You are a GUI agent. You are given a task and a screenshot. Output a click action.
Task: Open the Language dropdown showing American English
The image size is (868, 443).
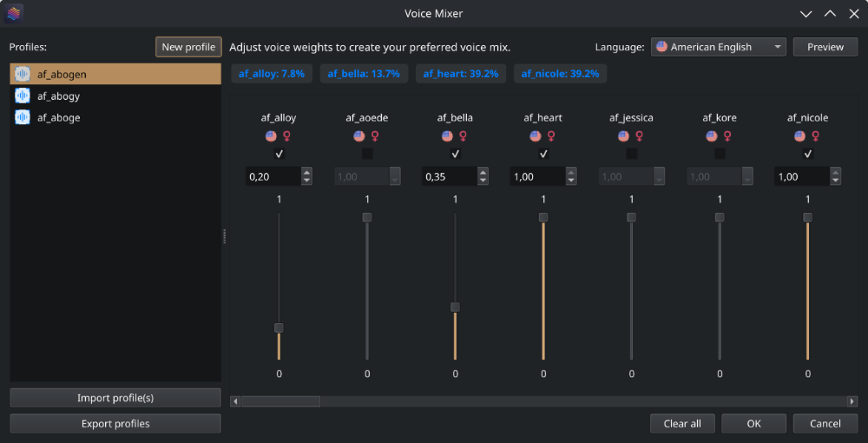718,47
